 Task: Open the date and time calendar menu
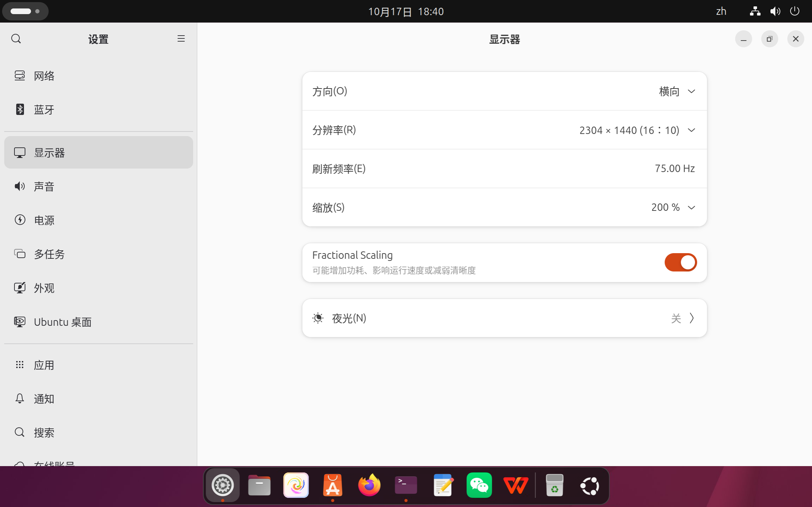click(406, 12)
